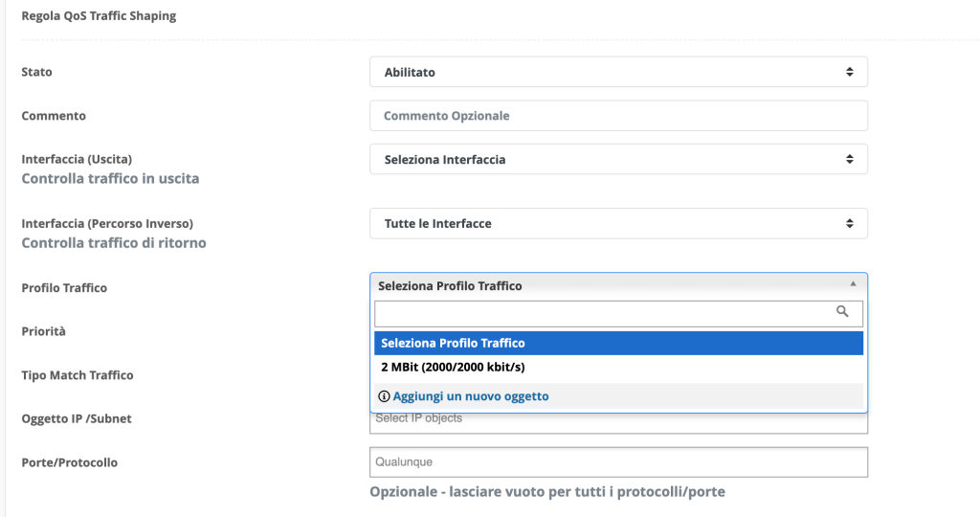Click the Aggiungi un nuovo oggetto link

click(470, 396)
